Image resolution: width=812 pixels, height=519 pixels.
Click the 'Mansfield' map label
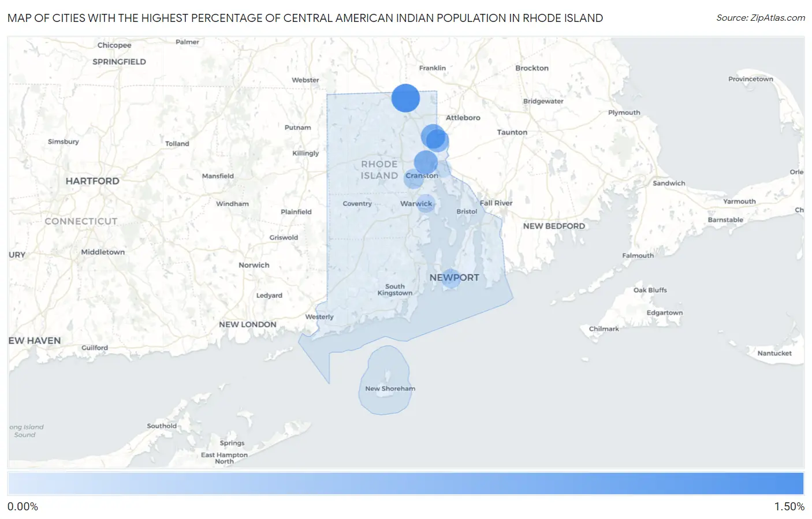[x=218, y=176]
